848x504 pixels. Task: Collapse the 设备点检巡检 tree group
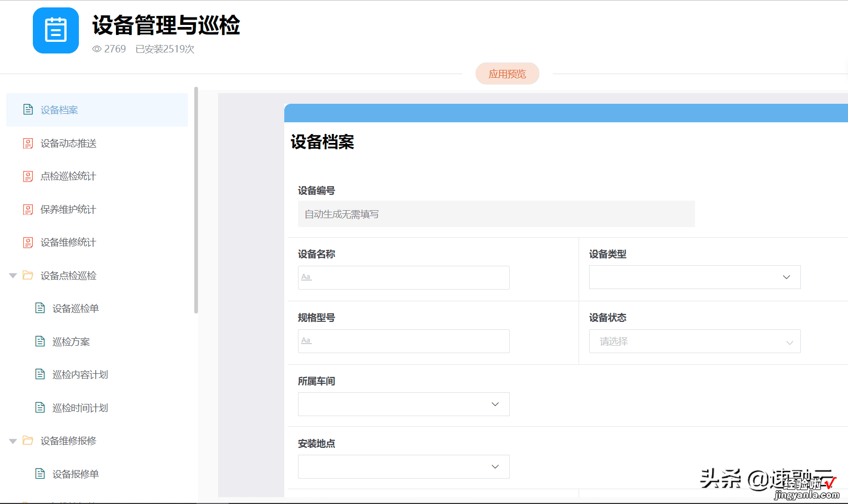(13, 276)
